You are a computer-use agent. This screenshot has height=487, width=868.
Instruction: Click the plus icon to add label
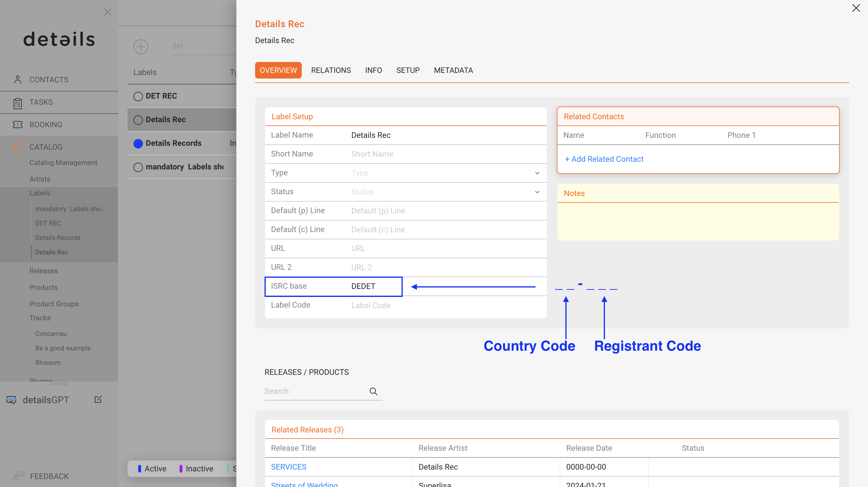[x=141, y=46]
